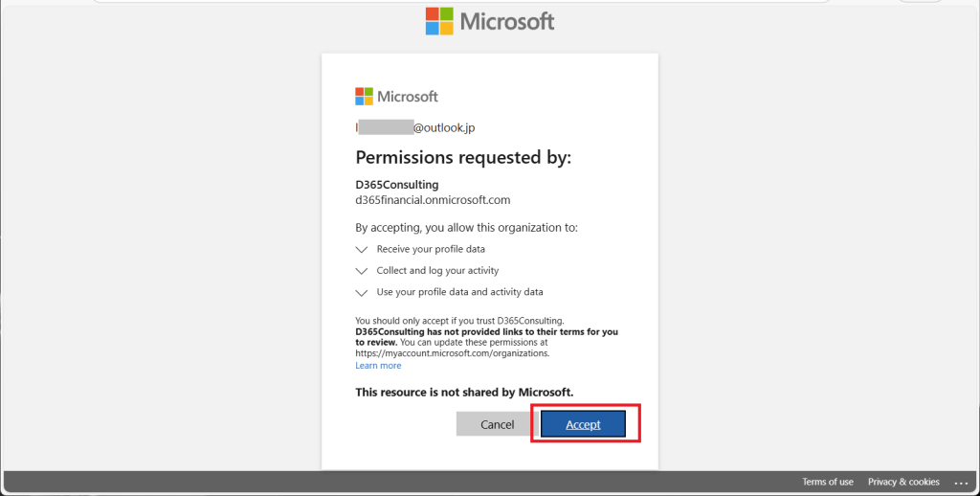This screenshot has height=496, width=980.
Task: Open the Learn more link
Action: point(378,366)
